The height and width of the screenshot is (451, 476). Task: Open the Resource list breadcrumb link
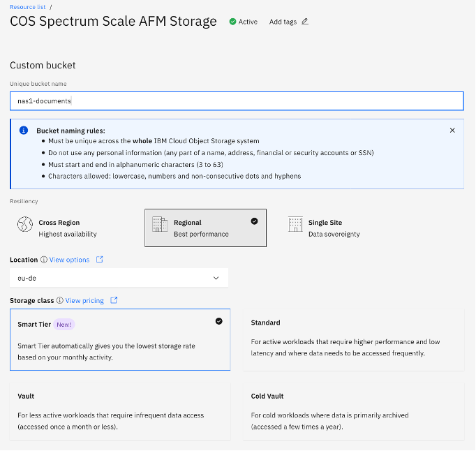pyautogui.click(x=28, y=7)
